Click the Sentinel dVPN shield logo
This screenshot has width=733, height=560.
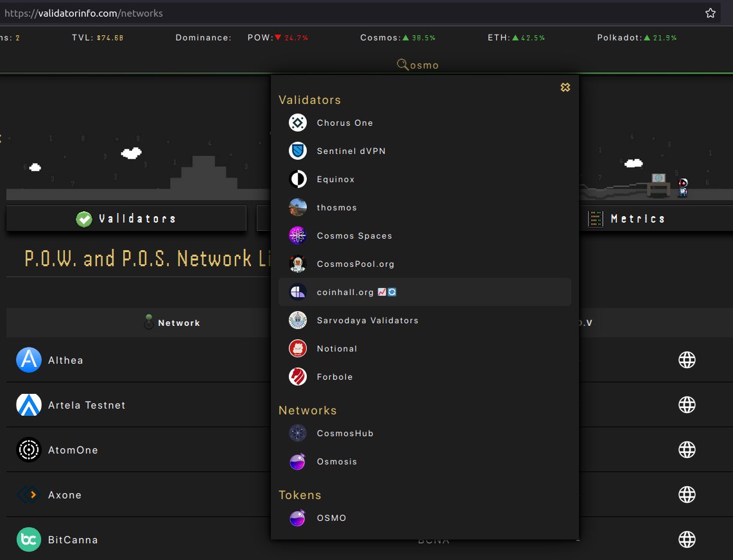point(298,151)
